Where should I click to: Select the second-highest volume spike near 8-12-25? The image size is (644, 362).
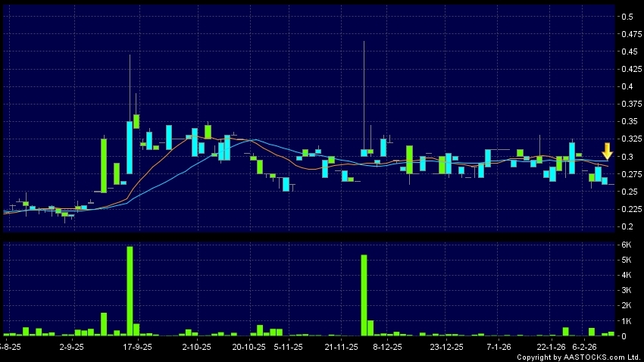[364, 295]
